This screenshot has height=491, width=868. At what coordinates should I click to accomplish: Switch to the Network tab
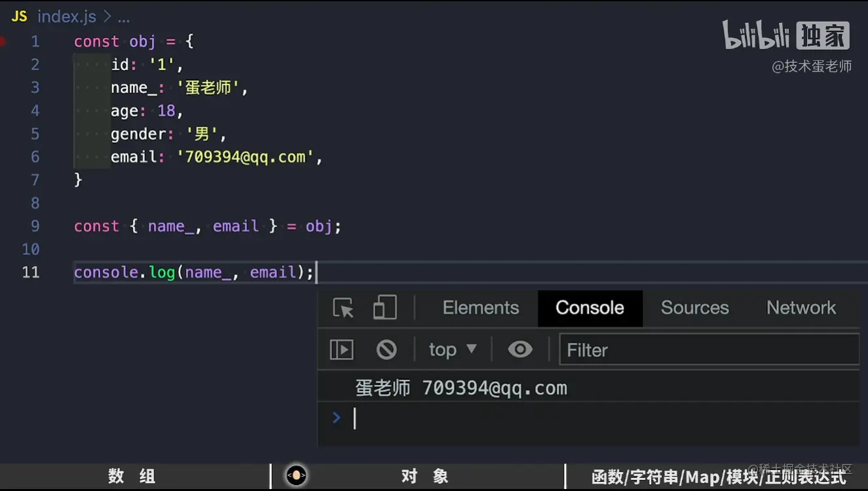coord(801,308)
